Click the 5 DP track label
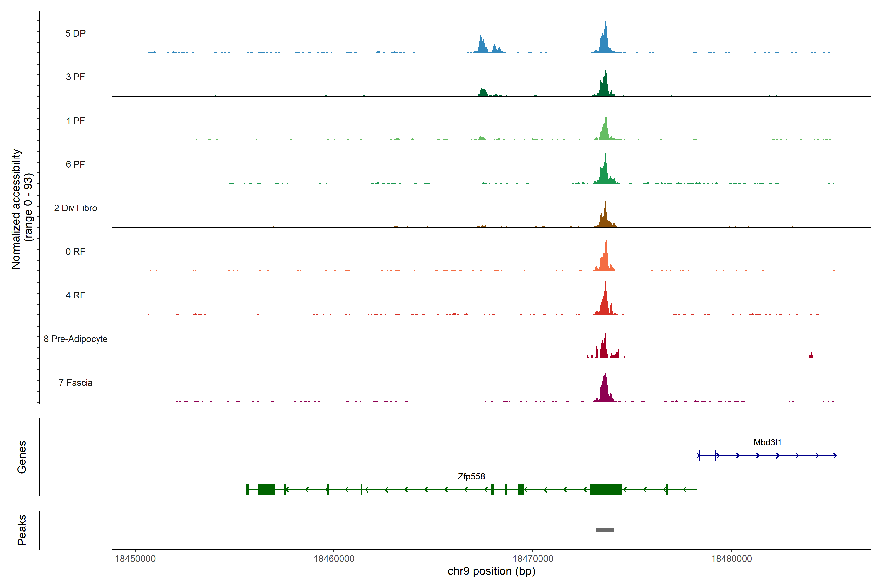This screenshot has width=882, height=588. coord(75,33)
